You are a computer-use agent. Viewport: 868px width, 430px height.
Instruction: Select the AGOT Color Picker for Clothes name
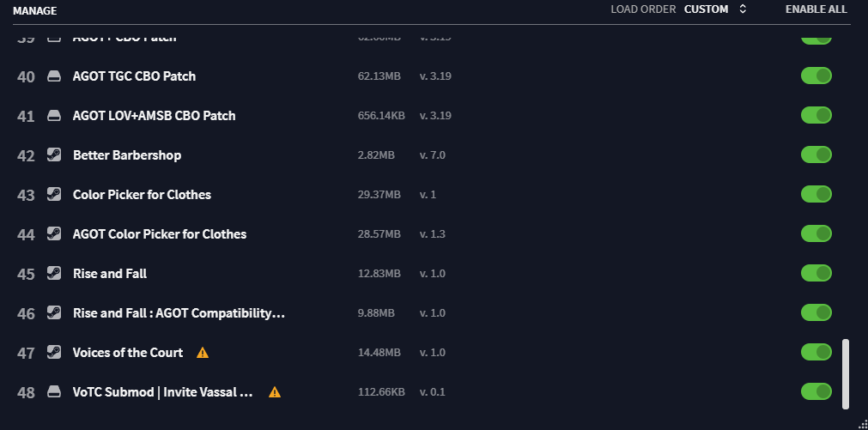tap(160, 234)
